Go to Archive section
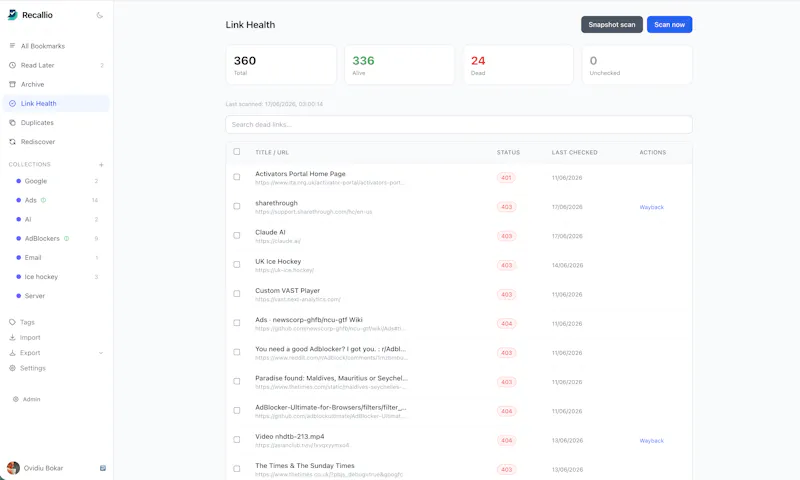This screenshot has height=480, width=800. [56, 84]
